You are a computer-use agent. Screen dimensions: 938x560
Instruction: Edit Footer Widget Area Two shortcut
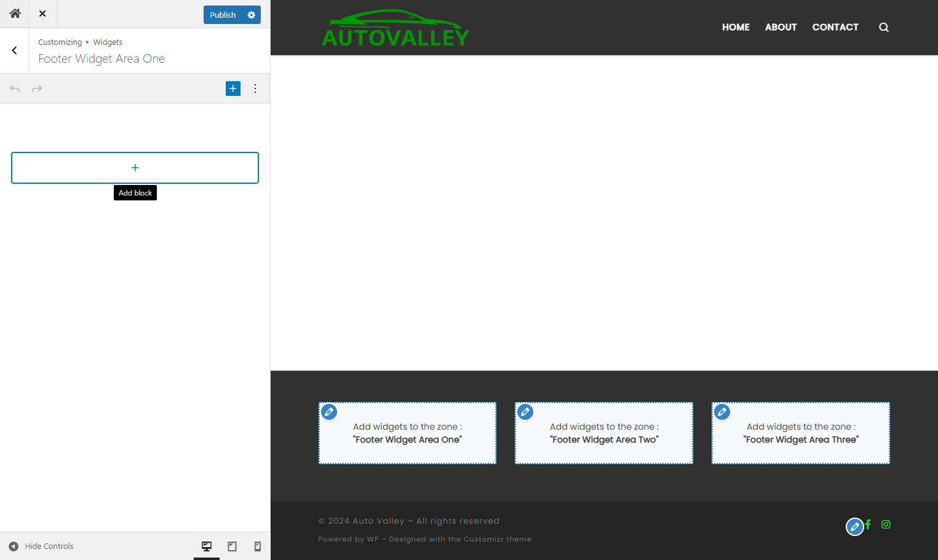tap(525, 412)
